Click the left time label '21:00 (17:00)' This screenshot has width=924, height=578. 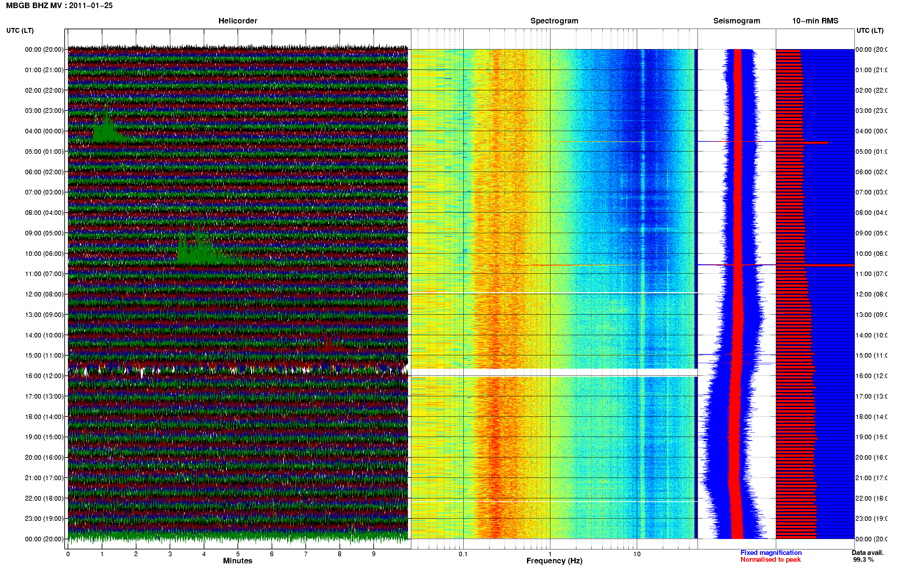[x=44, y=478]
